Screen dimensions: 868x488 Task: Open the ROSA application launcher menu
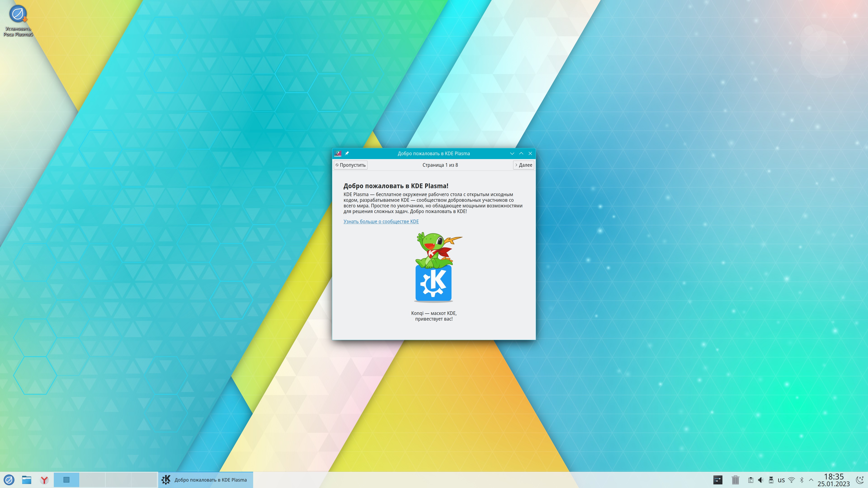click(x=9, y=480)
